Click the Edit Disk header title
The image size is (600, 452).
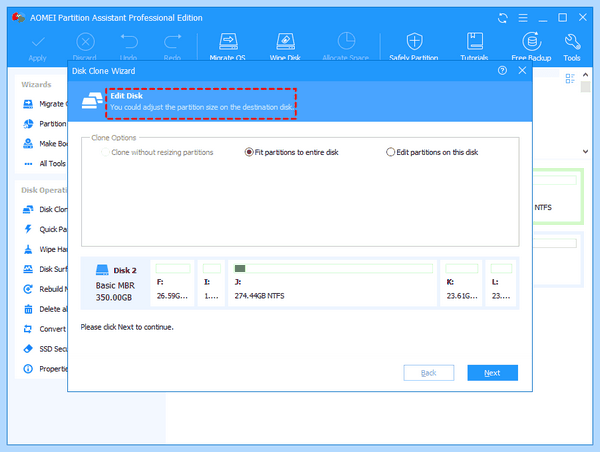[x=126, y=96]
